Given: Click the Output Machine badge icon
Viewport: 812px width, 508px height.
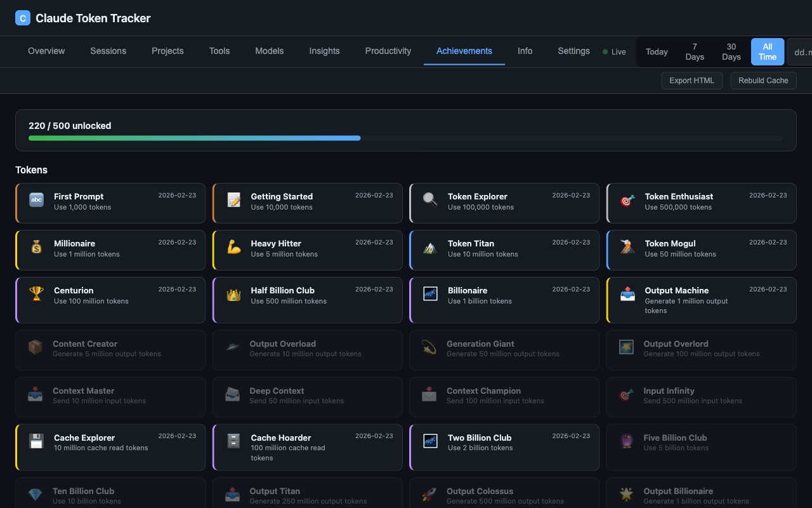Looking at the screenshot, I should pyautogui.click(x=627, y=294).
